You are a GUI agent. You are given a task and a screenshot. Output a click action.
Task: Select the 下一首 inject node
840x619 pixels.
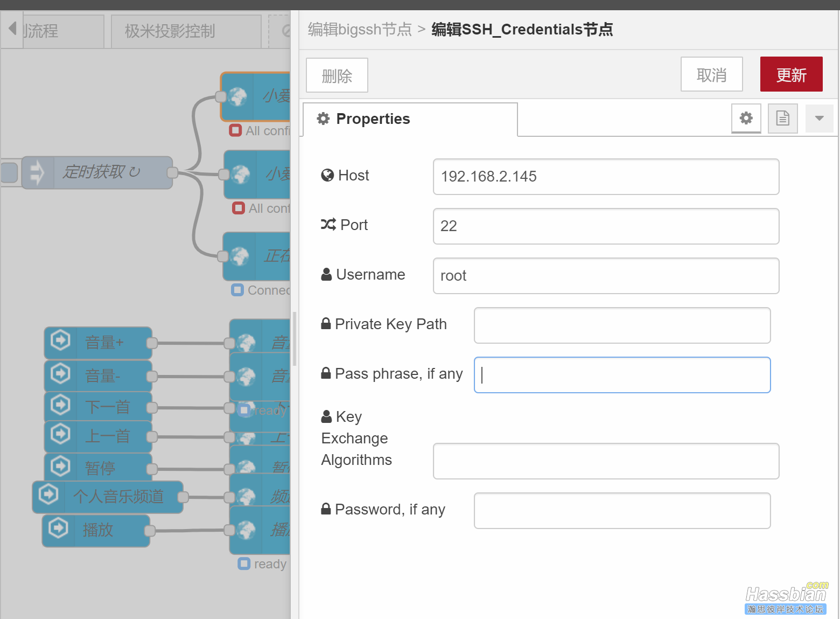(x=98, y=407)
